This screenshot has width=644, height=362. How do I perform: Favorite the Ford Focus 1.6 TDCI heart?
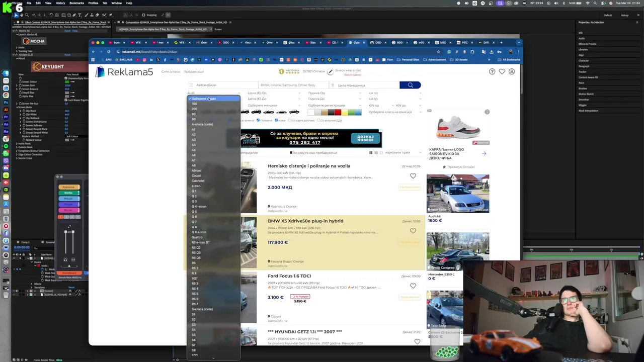pos(413,286)
